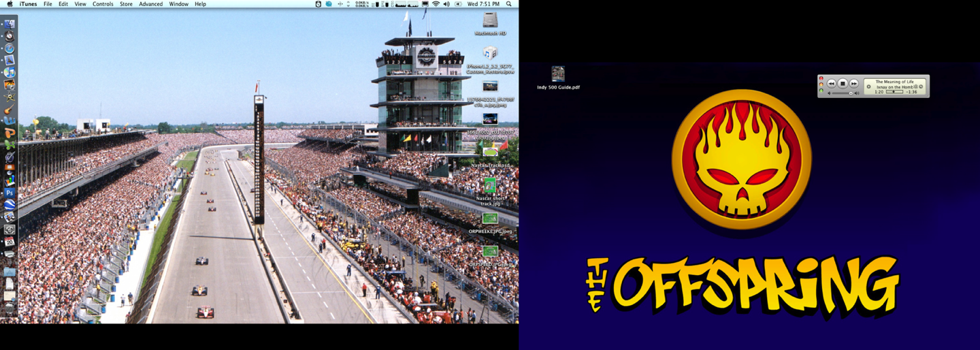Click the minimum volume speaker icon
This screenshot has height=350, width=980.
tap(829, 93)
